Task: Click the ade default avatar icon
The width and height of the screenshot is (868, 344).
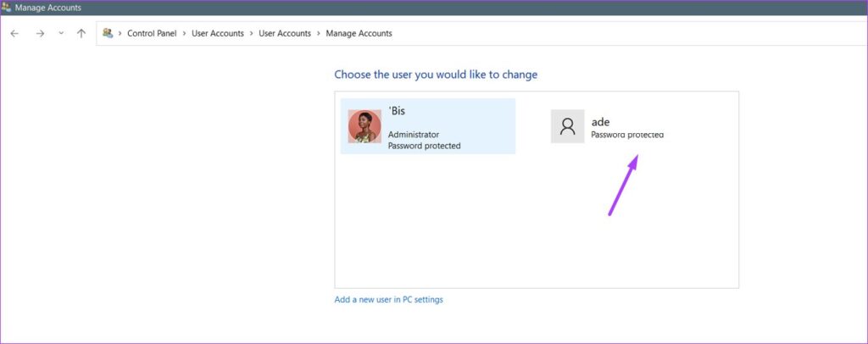Action: pyautogui.click(x=567, y=126)
